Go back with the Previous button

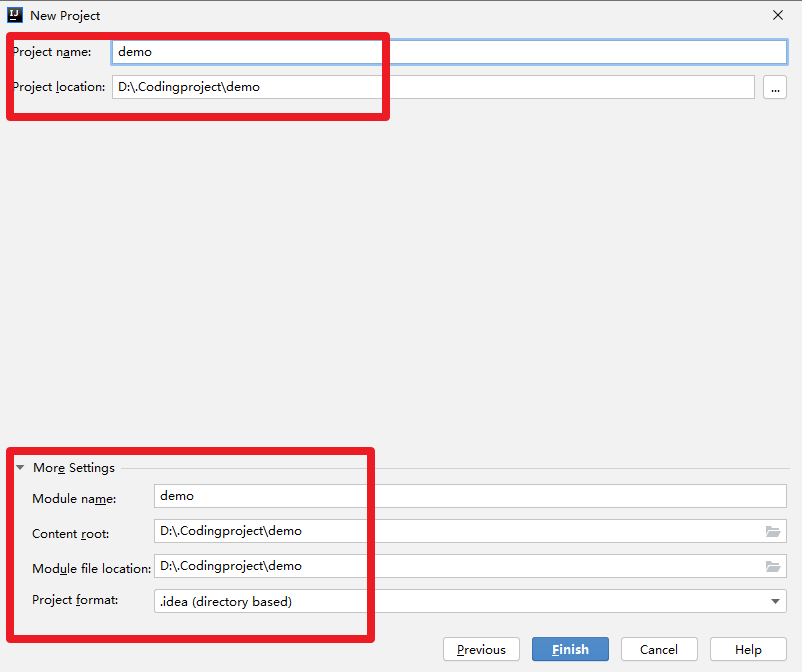pos(481,649)
